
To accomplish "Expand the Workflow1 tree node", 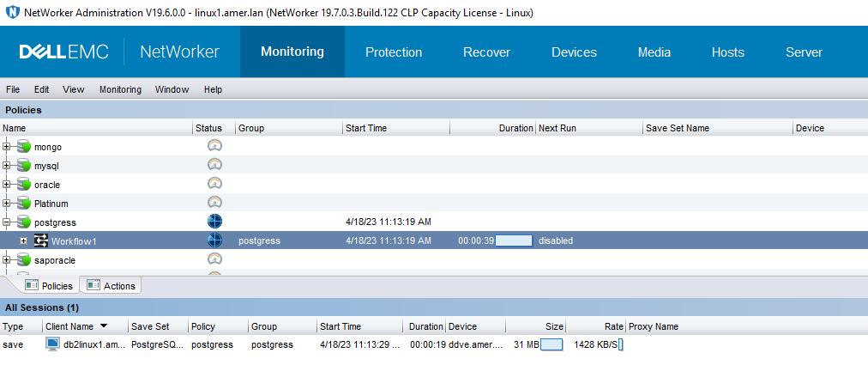I will click(23, 241).
